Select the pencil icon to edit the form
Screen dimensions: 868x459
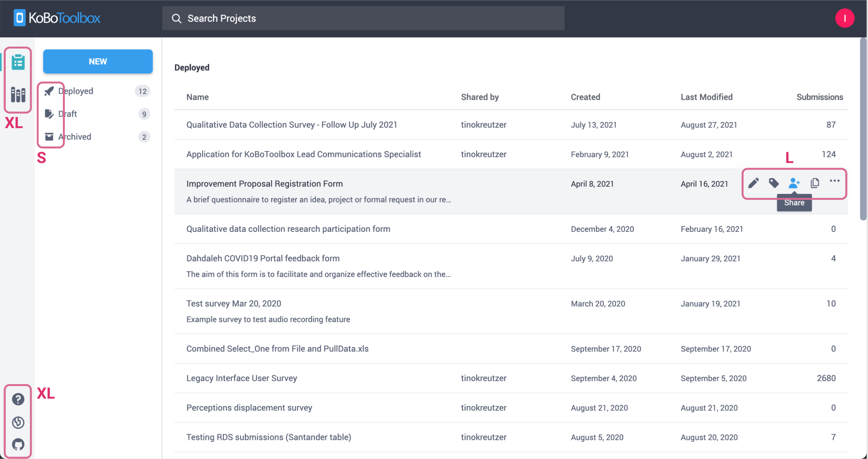click(x=753, y=183)
